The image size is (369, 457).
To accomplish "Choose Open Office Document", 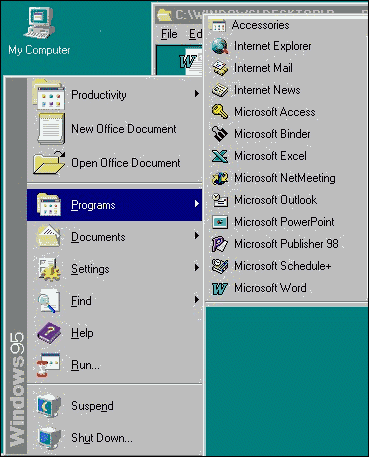I will pyautogui.click(x=115, y=163).
